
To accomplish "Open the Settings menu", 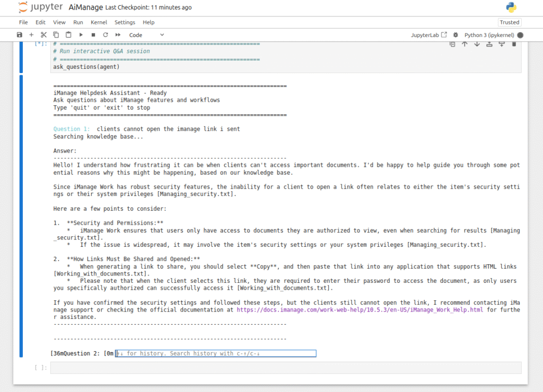I will pyautogui.click(x=125, y=22).
